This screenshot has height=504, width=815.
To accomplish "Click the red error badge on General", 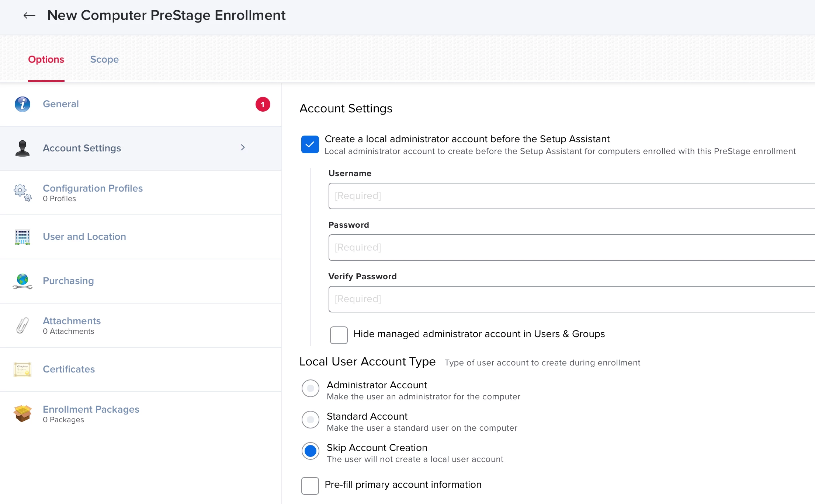I will pyautogui.click(x=263, y=104).
